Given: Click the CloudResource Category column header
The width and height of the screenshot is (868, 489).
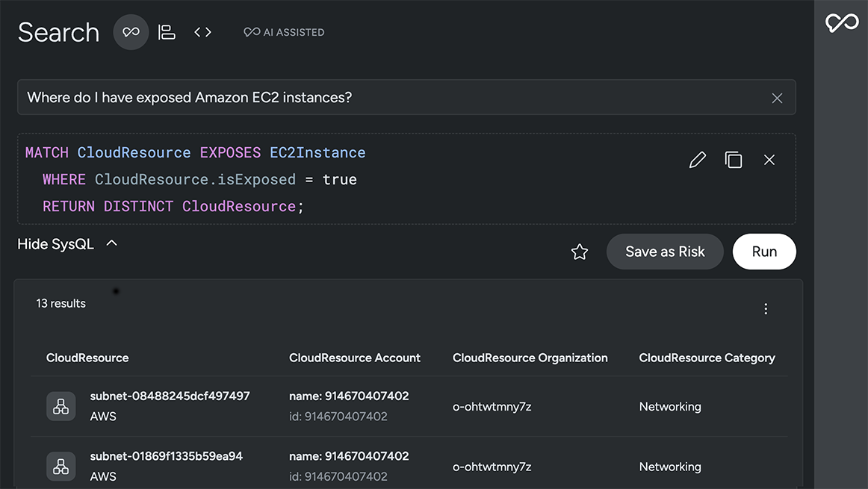Looking at the screenshot, I should pyautogui.click(x=707, y=358).
